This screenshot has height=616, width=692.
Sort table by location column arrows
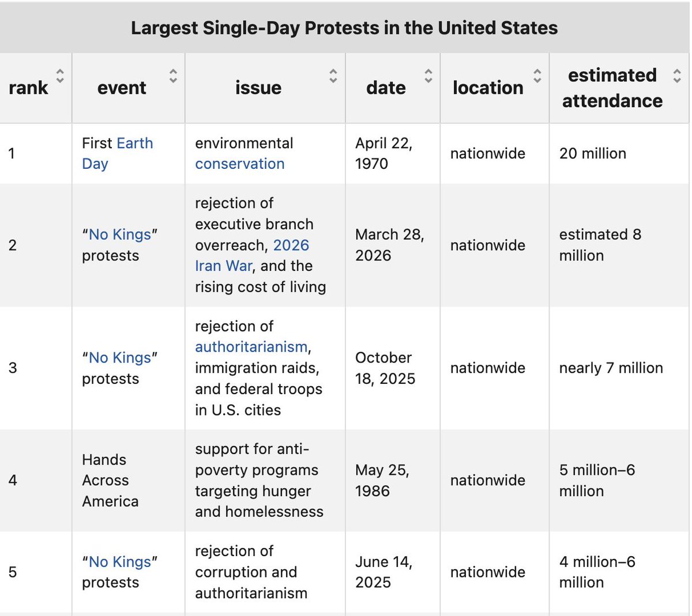[537, 75]
